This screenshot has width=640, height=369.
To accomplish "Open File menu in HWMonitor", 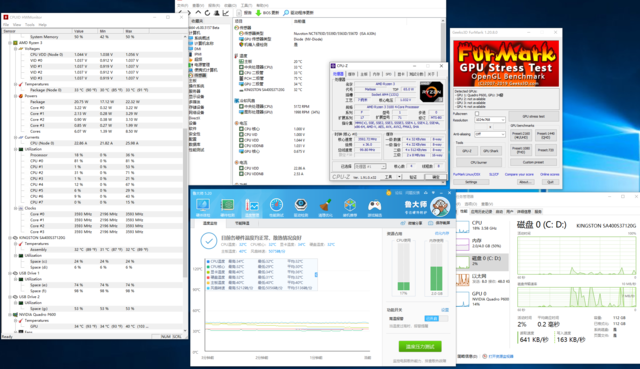I will (6, 24).
